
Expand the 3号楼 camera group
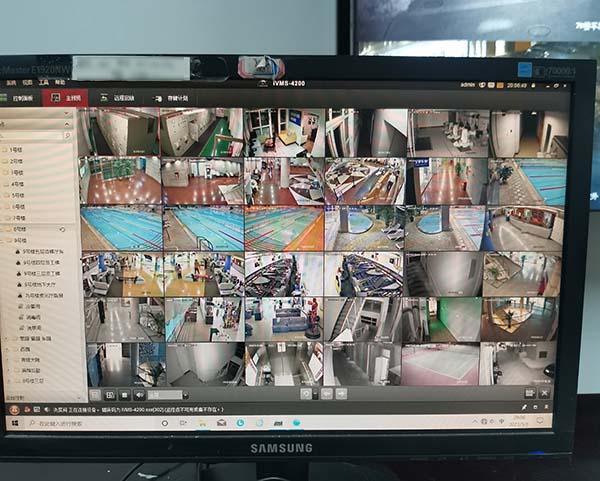coord(17,172)
